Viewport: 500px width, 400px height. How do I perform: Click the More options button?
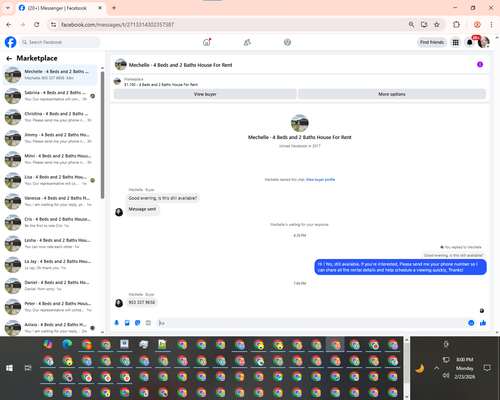click(x=392, y=94)
